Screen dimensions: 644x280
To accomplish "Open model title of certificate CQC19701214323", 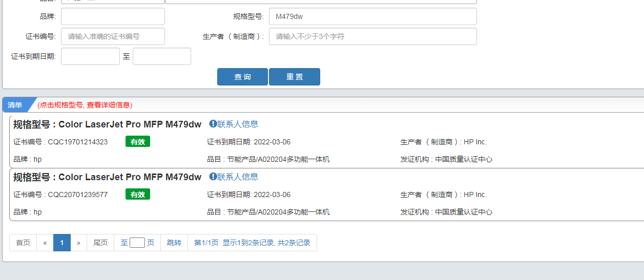I will pos(107,124).
